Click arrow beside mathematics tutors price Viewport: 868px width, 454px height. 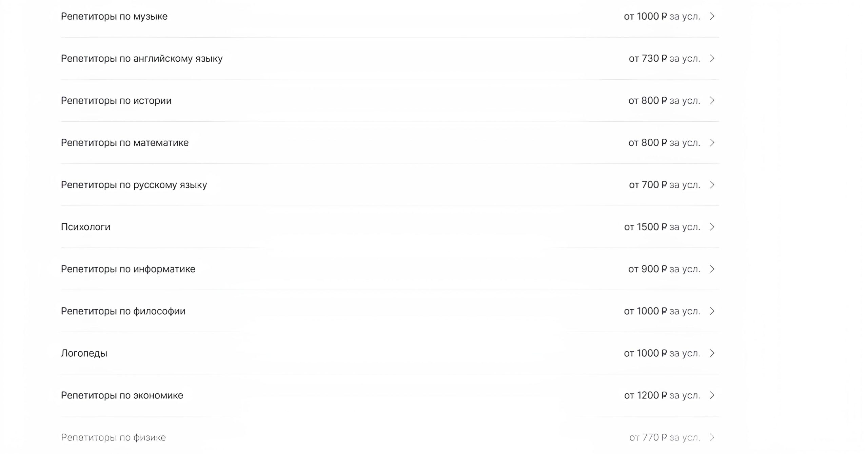pos(712,143)
